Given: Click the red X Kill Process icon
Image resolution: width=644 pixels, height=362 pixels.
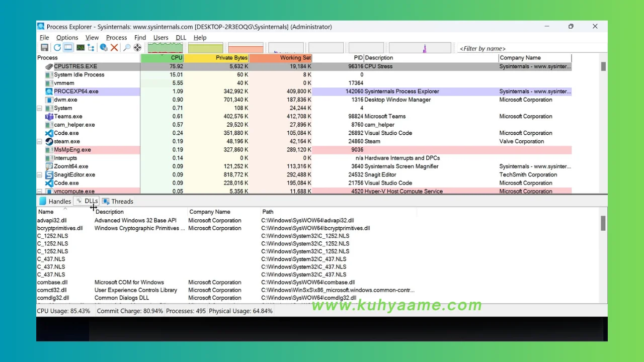Looking at the screenshot, I should click(114, 47).
